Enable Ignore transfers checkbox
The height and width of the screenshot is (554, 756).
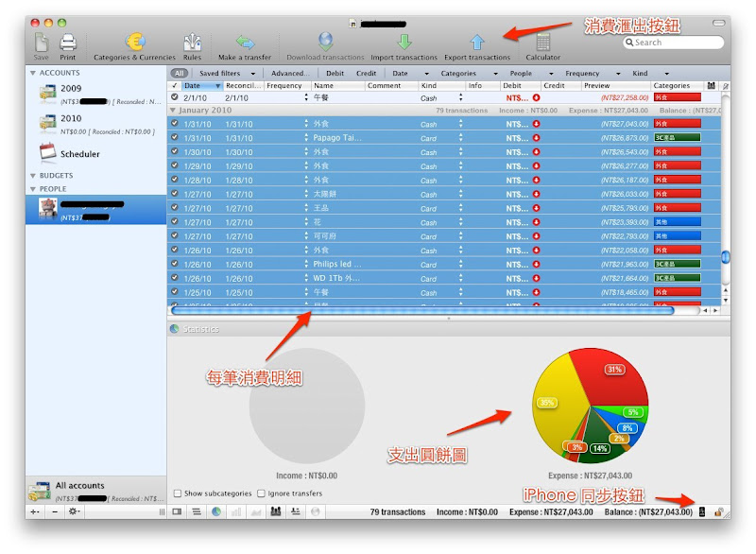point(261,493)
